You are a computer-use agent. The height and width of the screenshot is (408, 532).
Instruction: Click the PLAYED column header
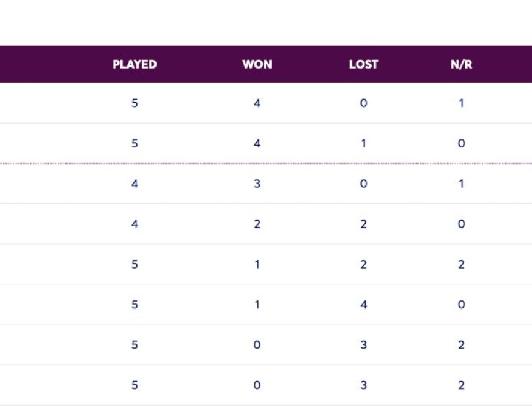135,64
